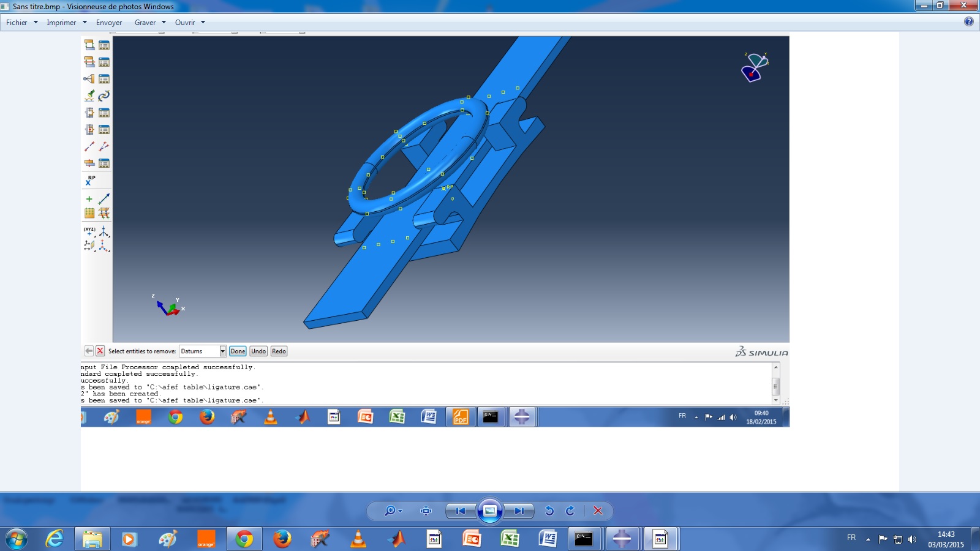Image resolution: width=980 pixels, height=551 pixels.
Task: Click the system clock showing 14:43
Action: point(946,539)
